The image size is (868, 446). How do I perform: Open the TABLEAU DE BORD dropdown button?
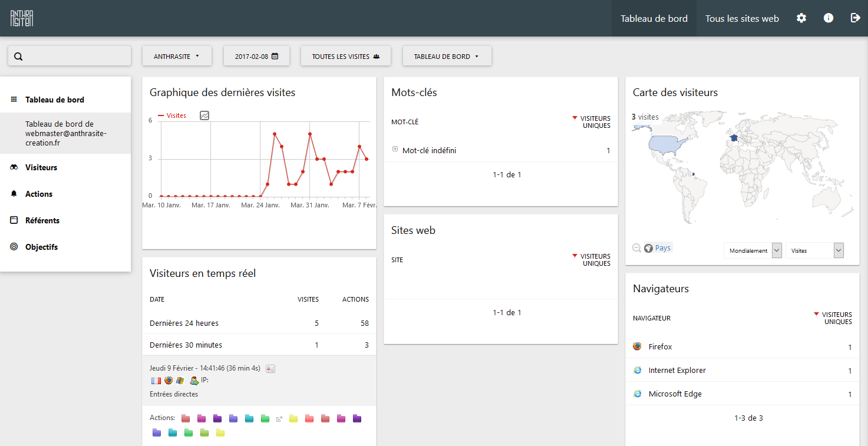[447, 57]
